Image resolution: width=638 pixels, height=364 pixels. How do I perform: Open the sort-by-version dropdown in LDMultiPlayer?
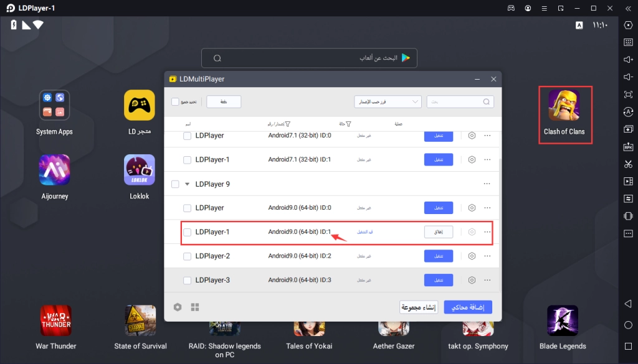point(388,101)
